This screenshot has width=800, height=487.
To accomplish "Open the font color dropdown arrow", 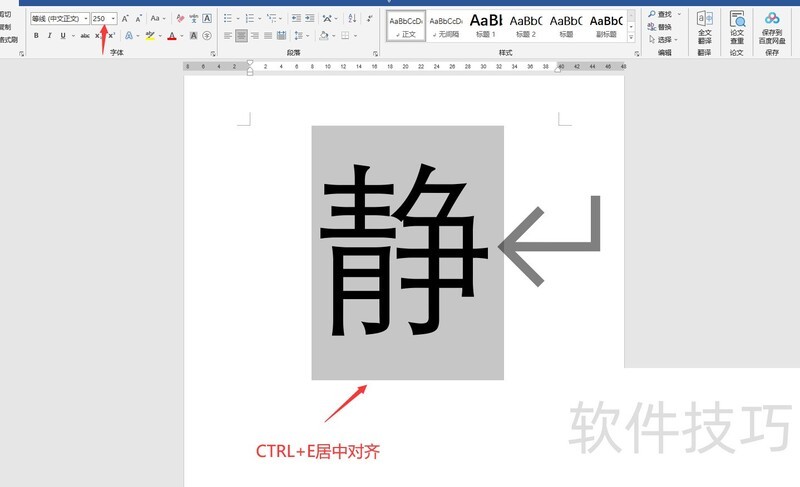I will [182, 36].
